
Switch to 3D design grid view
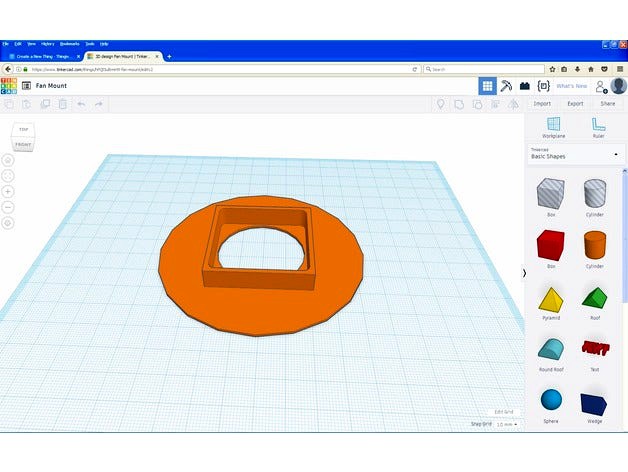(x=487, y=86)
